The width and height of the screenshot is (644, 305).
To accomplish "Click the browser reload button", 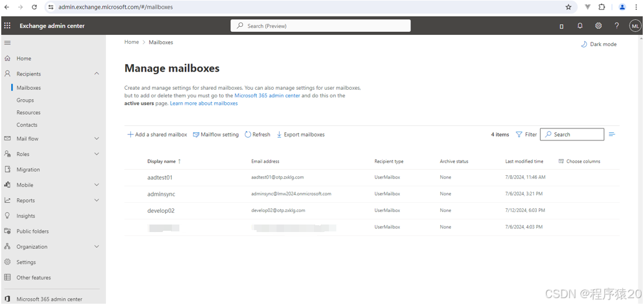I will coord(34,7).
